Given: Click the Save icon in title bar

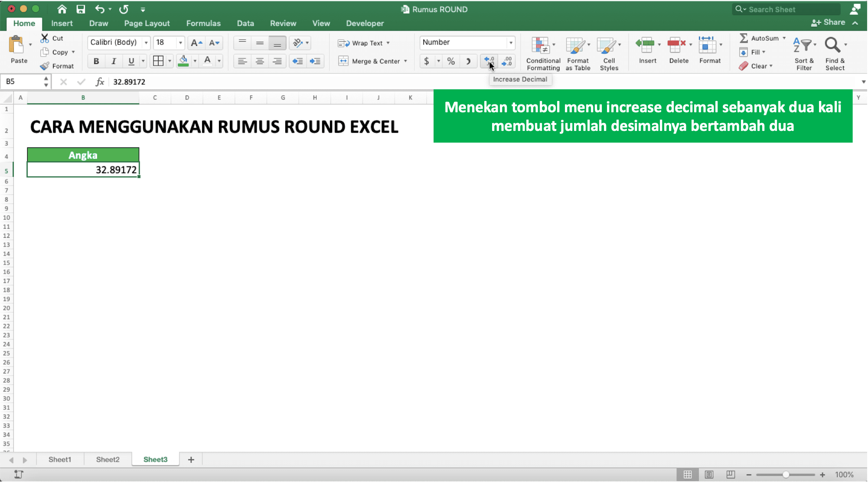Looking at the screenshot, I should [x=81, y=9].
